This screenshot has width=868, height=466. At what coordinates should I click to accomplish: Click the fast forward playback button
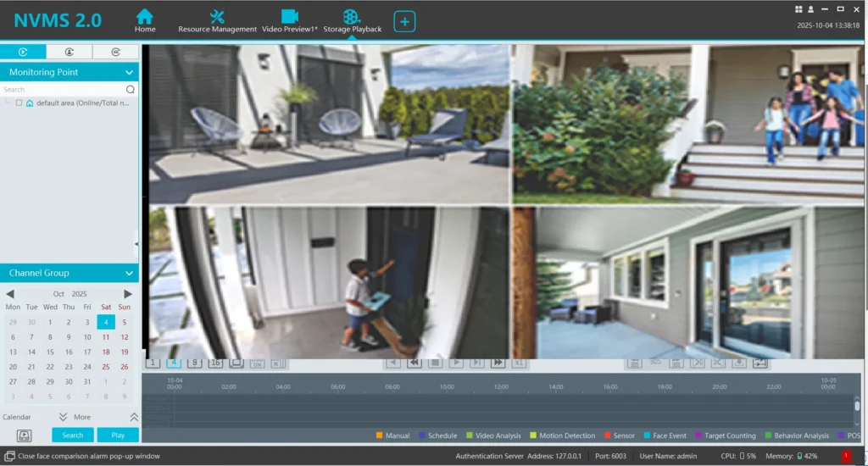[498, 363]
